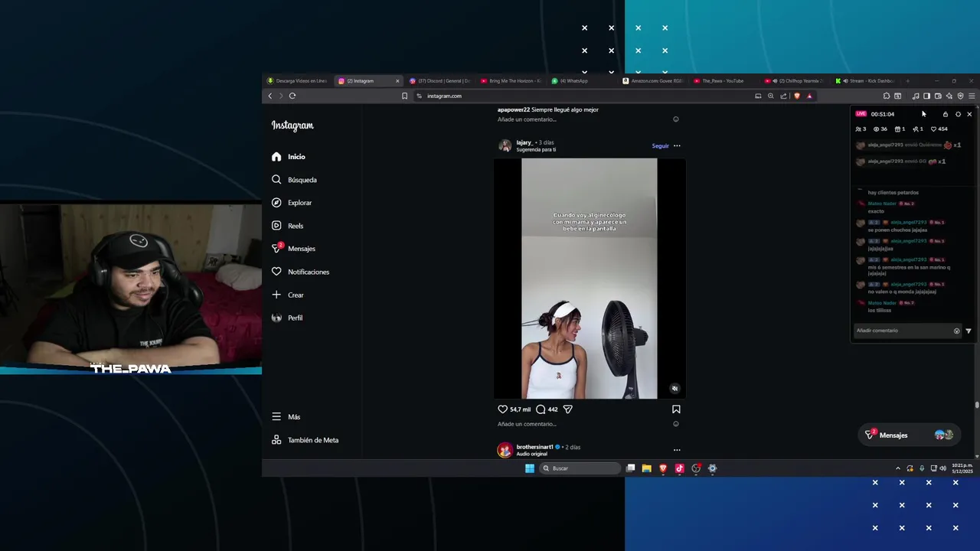Toggle lock icon in live panel
This screenshot has width=980, height=551.
[946, 114]
